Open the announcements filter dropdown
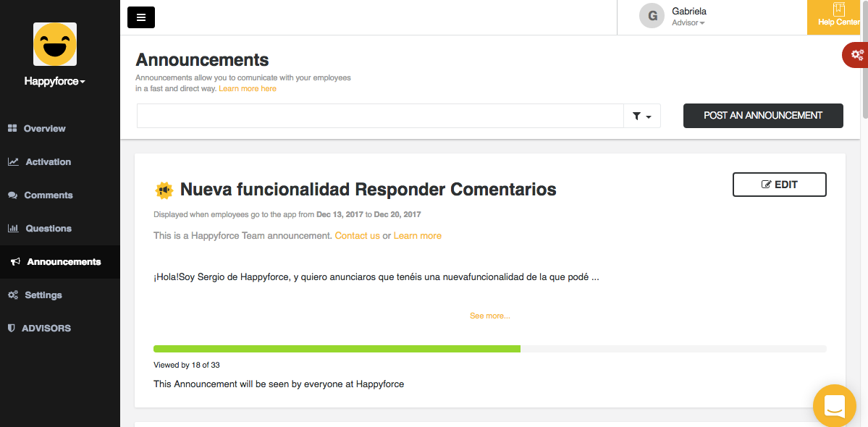This screenshot has width=868, height=427. pyautogui.click(x=641, y=116)
